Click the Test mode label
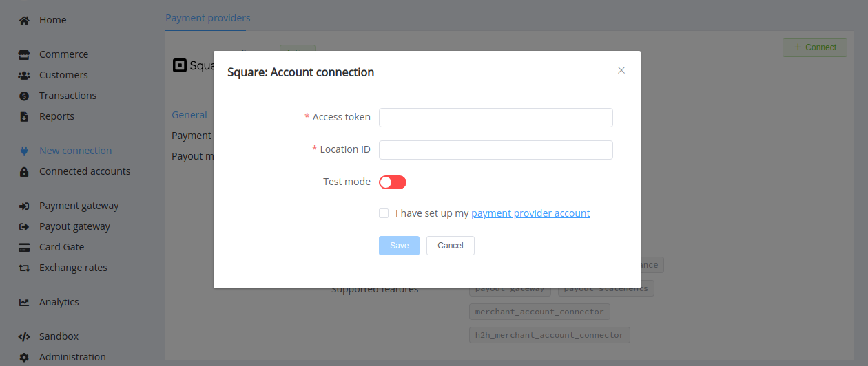868x366 pixels. coord(347,182)
